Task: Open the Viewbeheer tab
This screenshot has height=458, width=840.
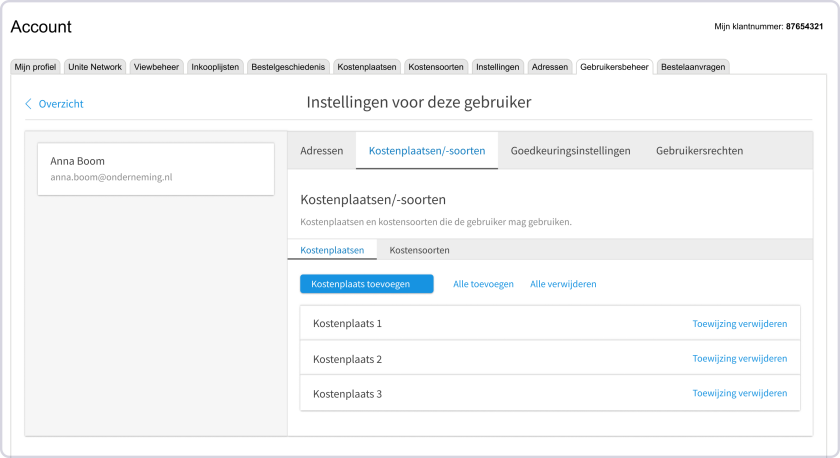Action: pyautogui.click(x=156, y=67)
